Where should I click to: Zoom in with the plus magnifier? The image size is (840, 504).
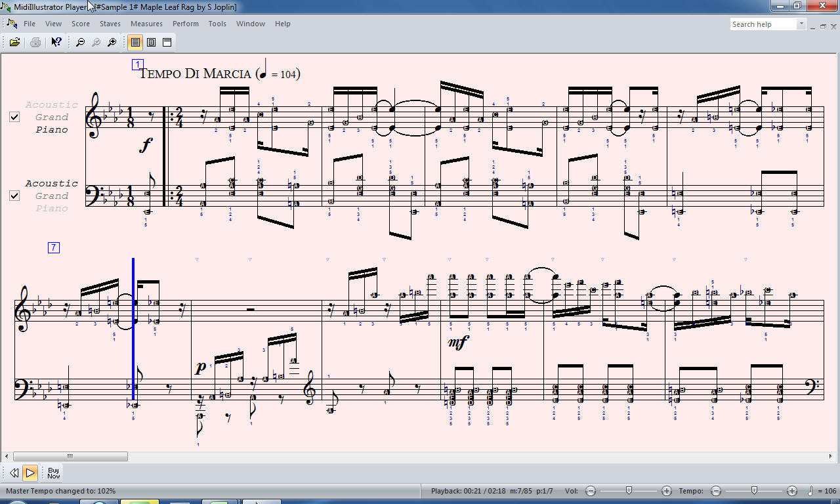[x=112, y=42]
